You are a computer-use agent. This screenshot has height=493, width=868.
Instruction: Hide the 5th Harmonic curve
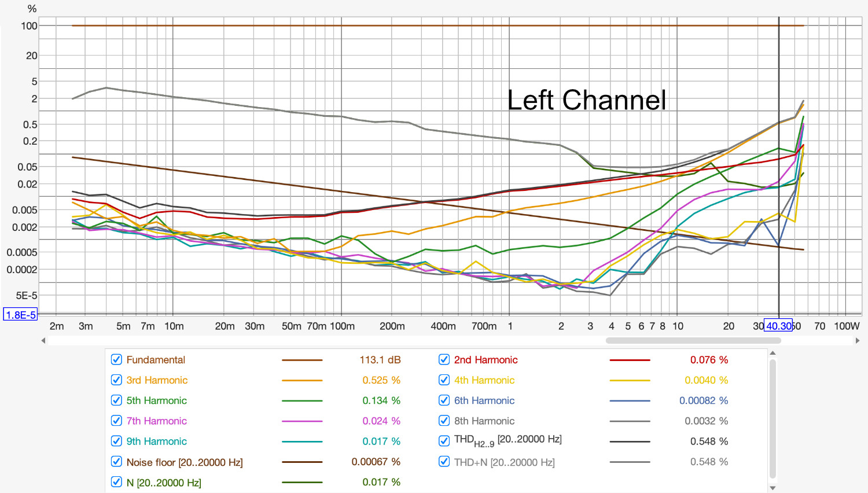(116, 400)
